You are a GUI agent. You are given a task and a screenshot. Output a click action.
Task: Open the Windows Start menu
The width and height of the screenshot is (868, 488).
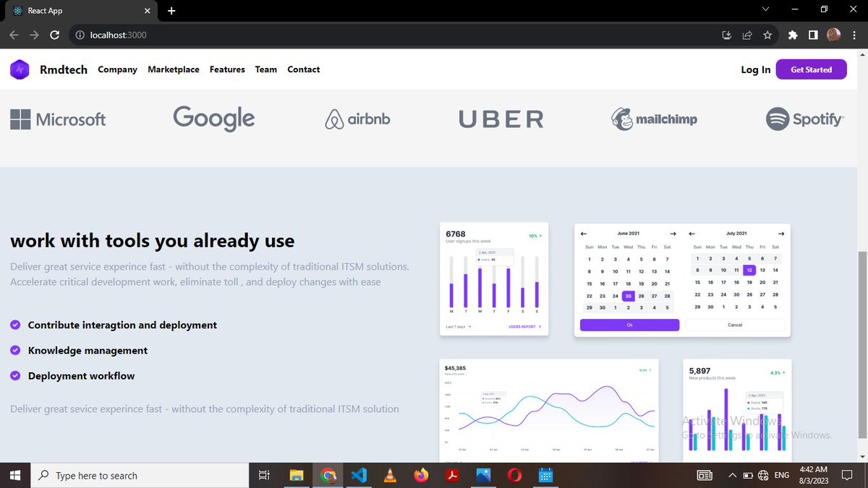[15, 475]
